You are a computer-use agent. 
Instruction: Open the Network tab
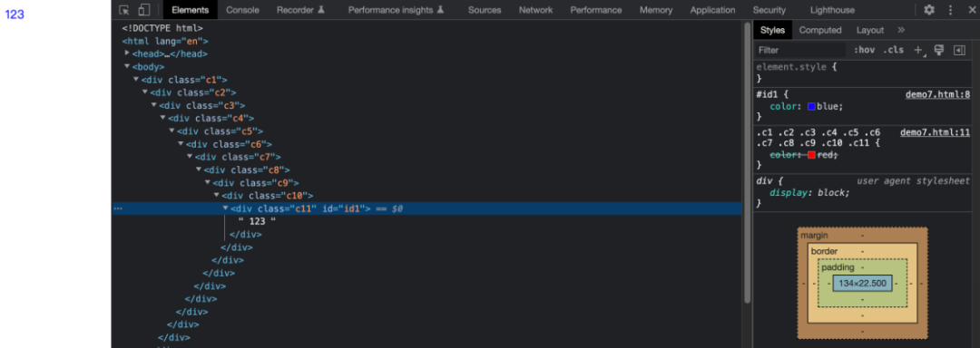535,10
